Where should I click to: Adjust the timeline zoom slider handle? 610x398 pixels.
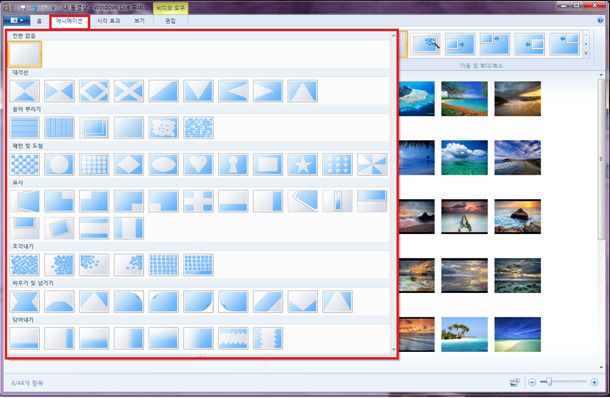point(549,382)
